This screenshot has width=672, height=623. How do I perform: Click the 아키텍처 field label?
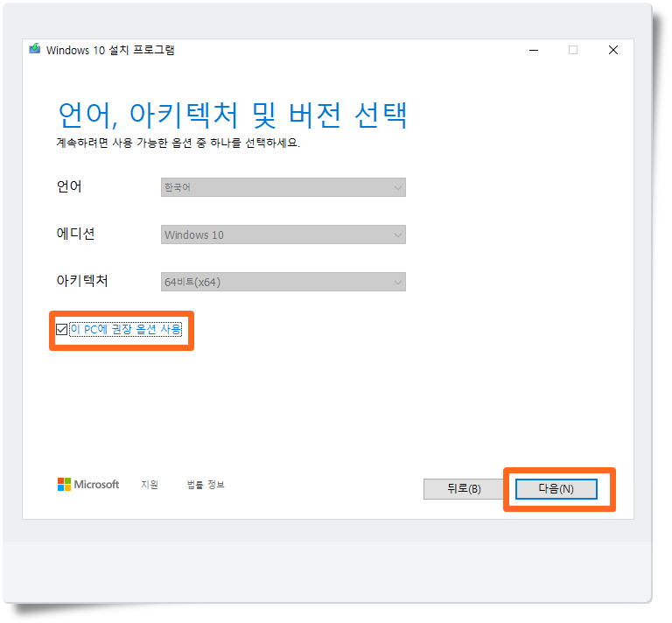(x=82, y=281)
